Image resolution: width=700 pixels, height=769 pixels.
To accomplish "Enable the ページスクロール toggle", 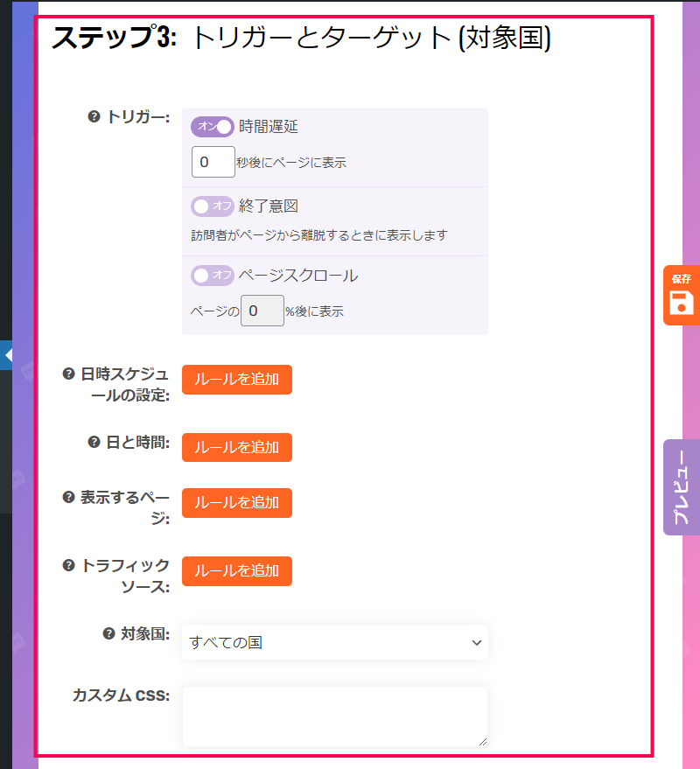I will pos(213,276).
